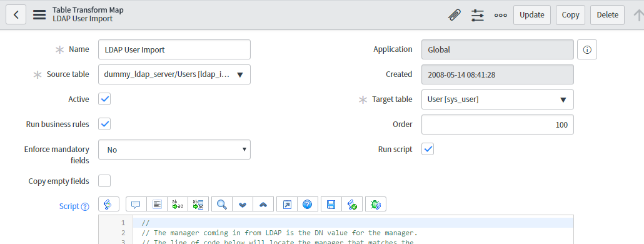Toggle comment with the speech bubble icon

[136, 204]
